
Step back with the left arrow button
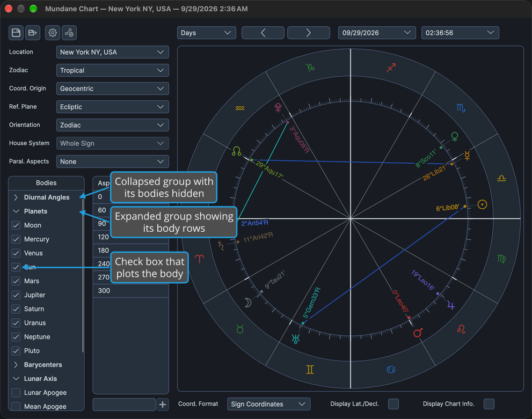coord(263,33)
